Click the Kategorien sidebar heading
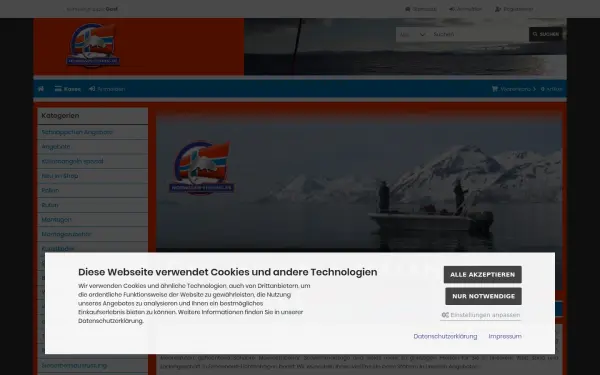 coord(60,116)
